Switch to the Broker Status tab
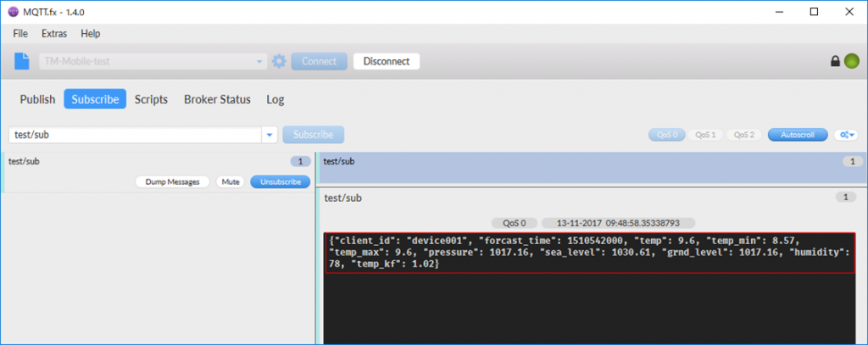This screenshot has height=345, width=868. [218, 100]
